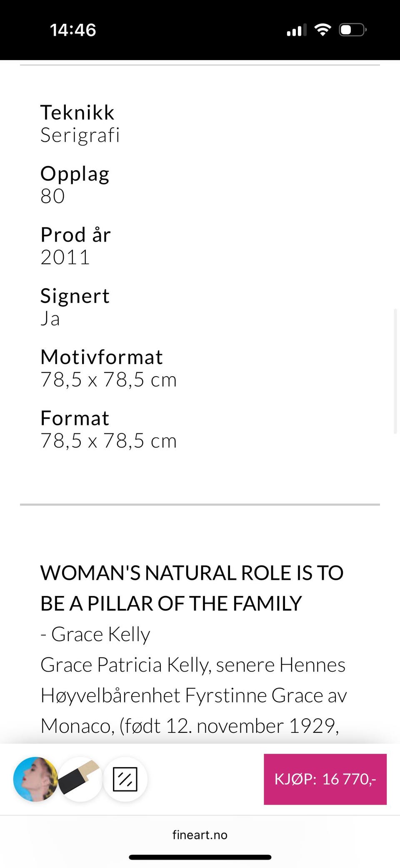The width and height of the screenshot is (400, 868).
Task: Tap the fineart.no address bar
Action: click(x=200, y=835)
